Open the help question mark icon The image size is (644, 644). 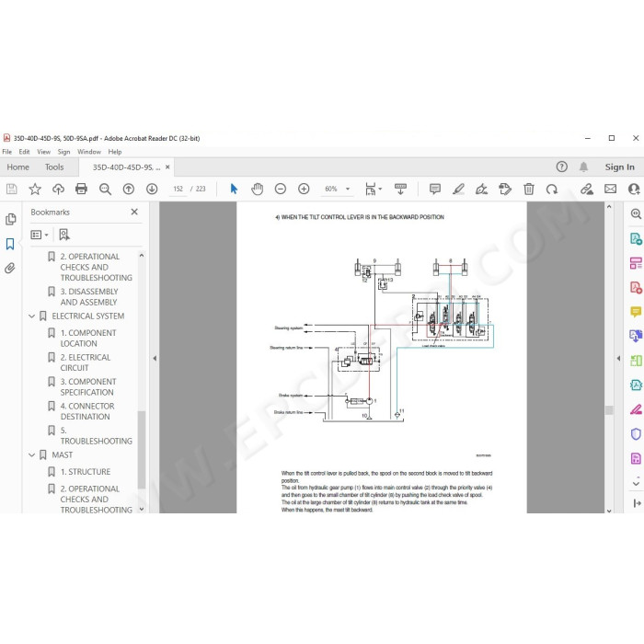click(561, 167)
